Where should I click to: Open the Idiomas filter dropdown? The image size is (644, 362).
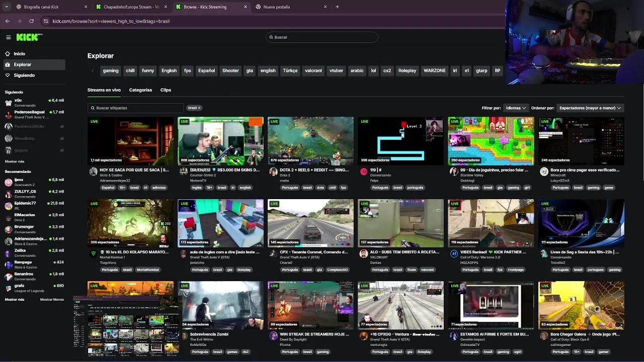tap(516, 108)
